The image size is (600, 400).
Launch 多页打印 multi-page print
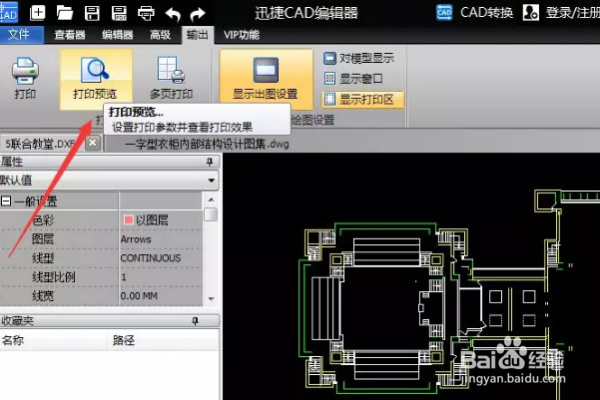tap(171, 78)
